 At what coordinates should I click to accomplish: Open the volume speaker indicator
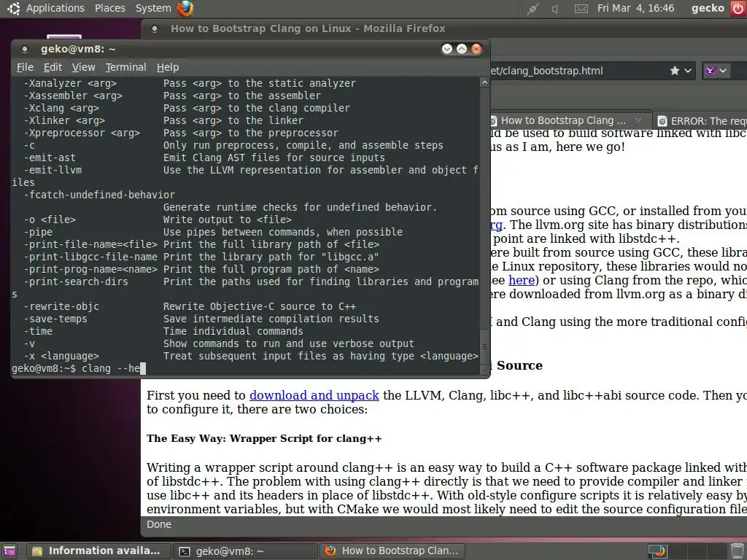(x=555, y=9)
